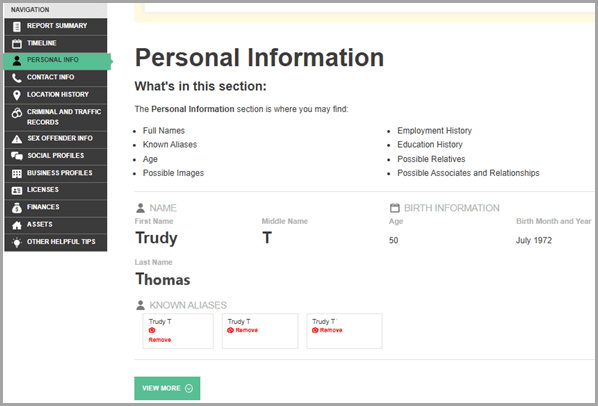Click the Finances money bag icon
The image size is (598, 406).
(x=17, y=208)
